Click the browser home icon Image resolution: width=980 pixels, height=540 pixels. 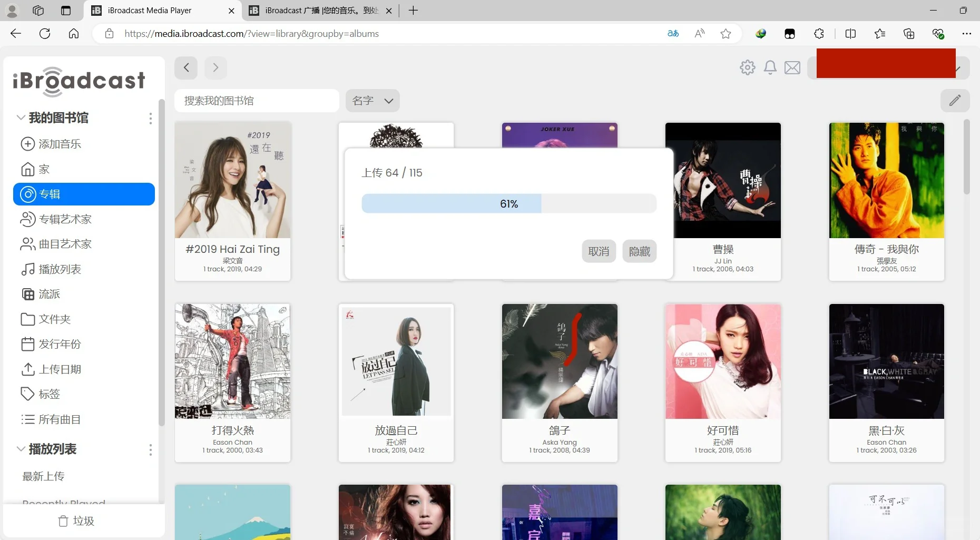pos(74,34)
